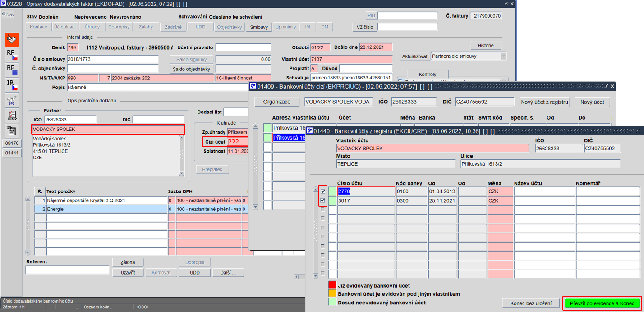The height and width of the screenshot is (312, 644).
Task: Open the RP Czech flag sidebar icon
Action: tap(12, 55)
